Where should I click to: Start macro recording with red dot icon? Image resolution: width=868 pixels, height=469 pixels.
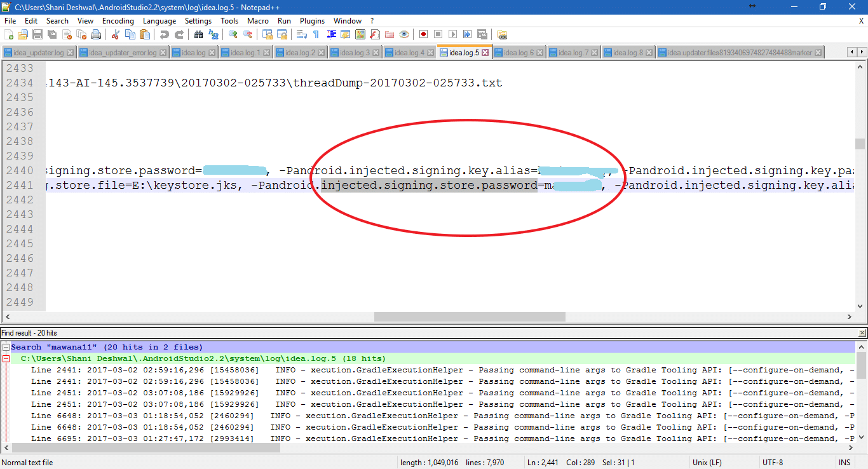(423, 34)
